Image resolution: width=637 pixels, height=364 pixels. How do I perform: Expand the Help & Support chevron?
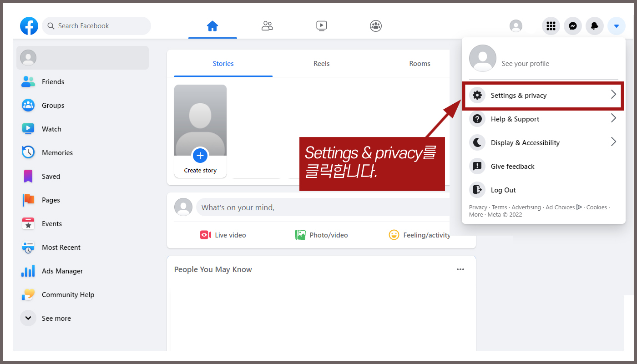point(613,118)
